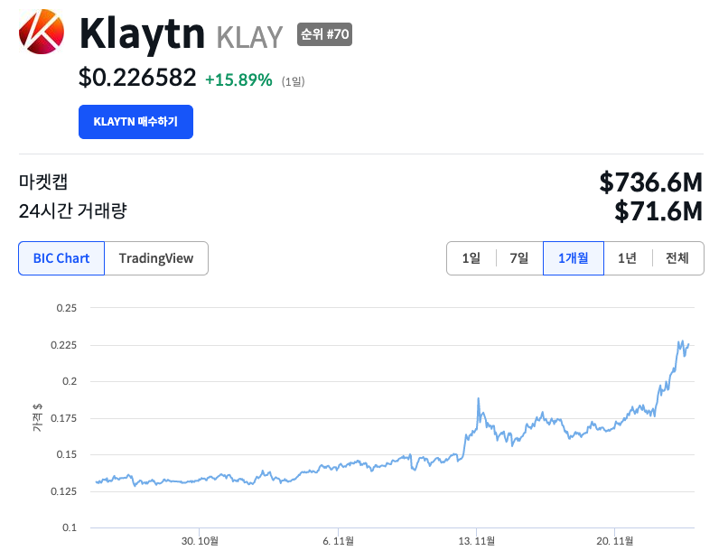Click the Klaytn logo icon

tap(42, 32)
